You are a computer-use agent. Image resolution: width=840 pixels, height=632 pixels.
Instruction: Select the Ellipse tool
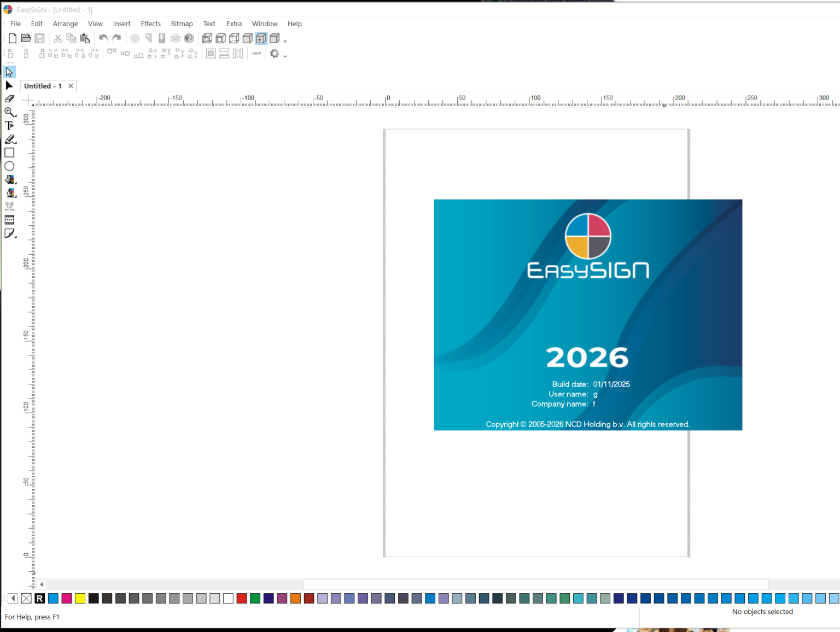[9, 166]
